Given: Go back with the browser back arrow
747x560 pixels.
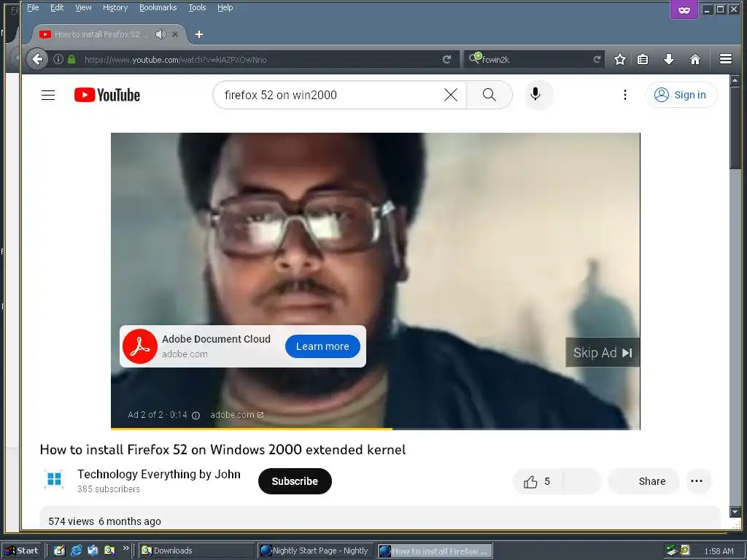Looking at the screenshot, I should point(37,60).
